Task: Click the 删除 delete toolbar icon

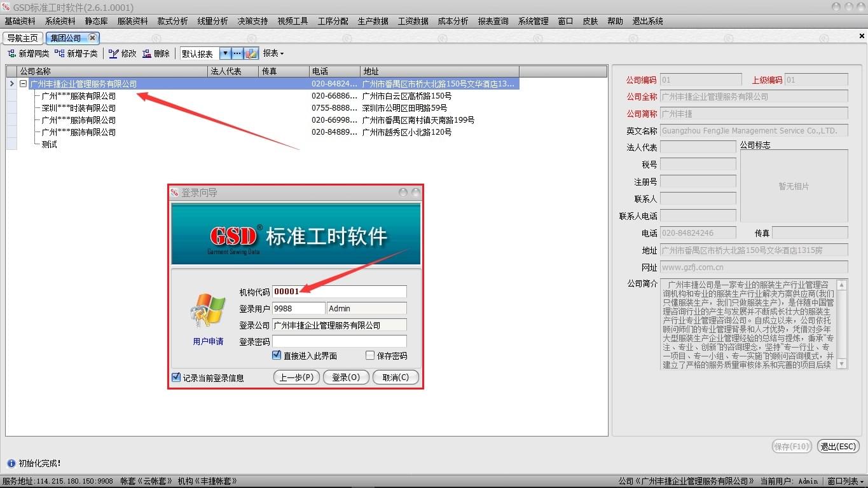Action: click(147, 54)
